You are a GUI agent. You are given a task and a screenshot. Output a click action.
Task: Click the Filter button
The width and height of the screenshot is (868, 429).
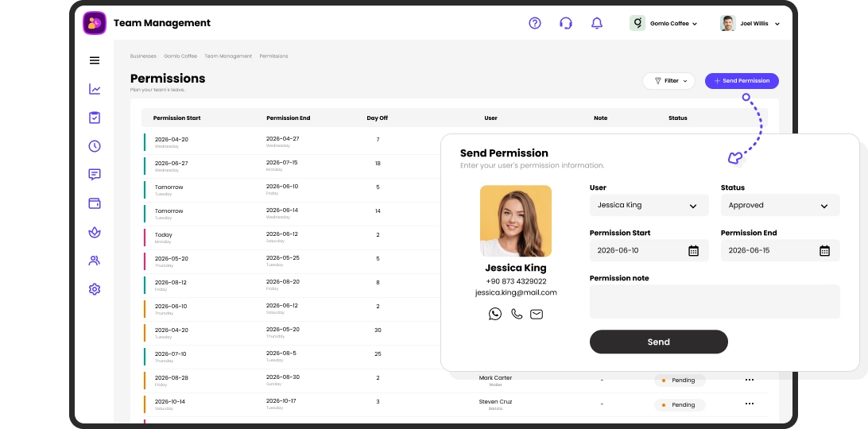point(668,81)
